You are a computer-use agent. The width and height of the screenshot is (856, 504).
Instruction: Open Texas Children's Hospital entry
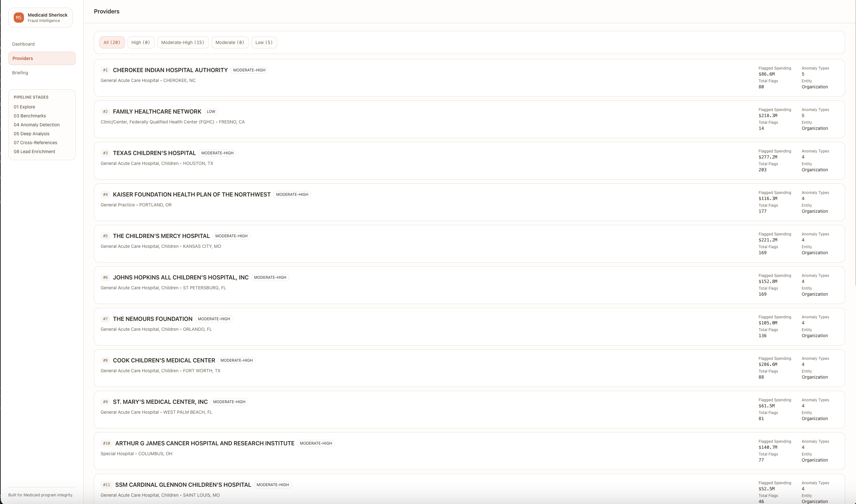469,161
